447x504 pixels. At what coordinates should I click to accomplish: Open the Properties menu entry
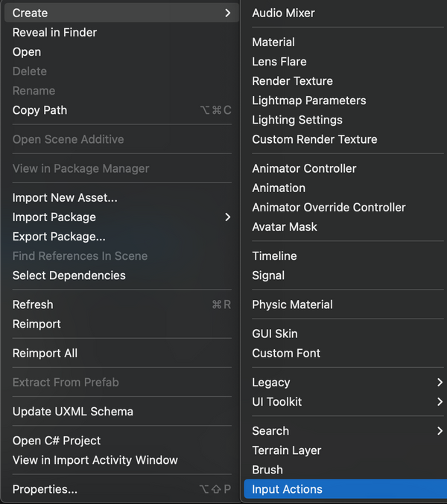[45, 489]
